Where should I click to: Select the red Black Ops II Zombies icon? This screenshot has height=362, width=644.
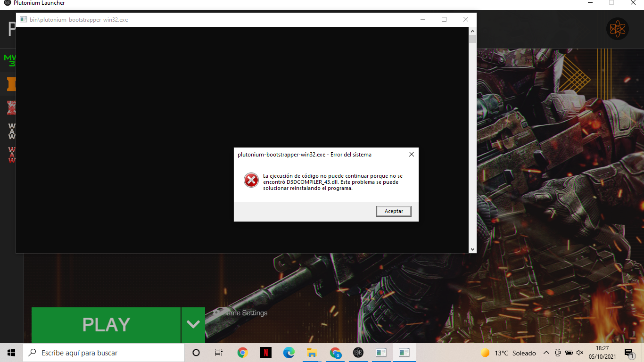pos(11,108)
